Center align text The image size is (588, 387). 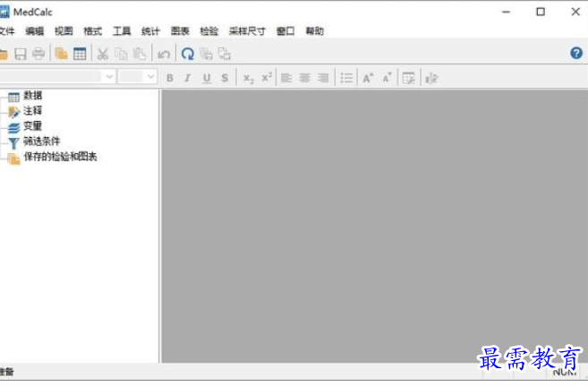click(x=305, y=78)
